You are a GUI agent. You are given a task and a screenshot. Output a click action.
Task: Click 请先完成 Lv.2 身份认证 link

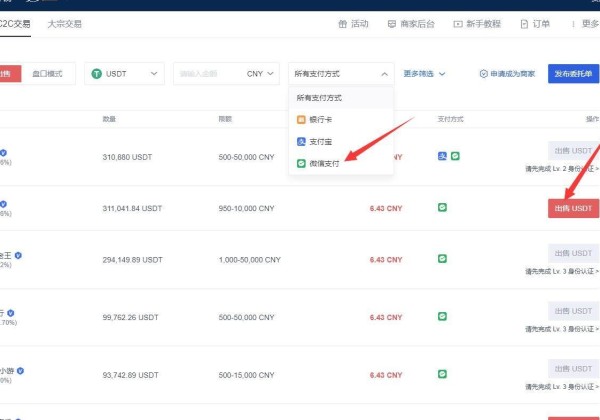pyautogui.click(x=562, y=169)
